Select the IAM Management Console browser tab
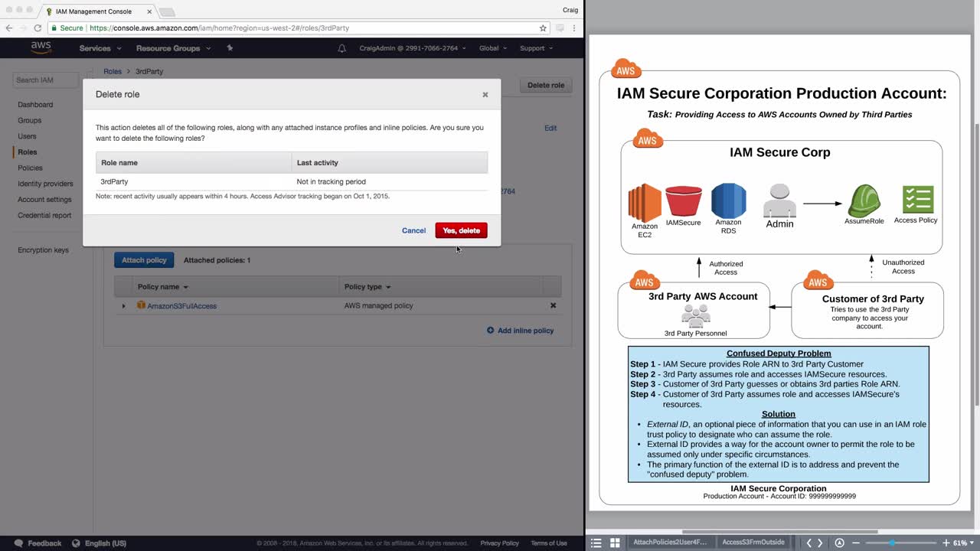Screen dimensions: 980x551 click(x=97, y=11)
